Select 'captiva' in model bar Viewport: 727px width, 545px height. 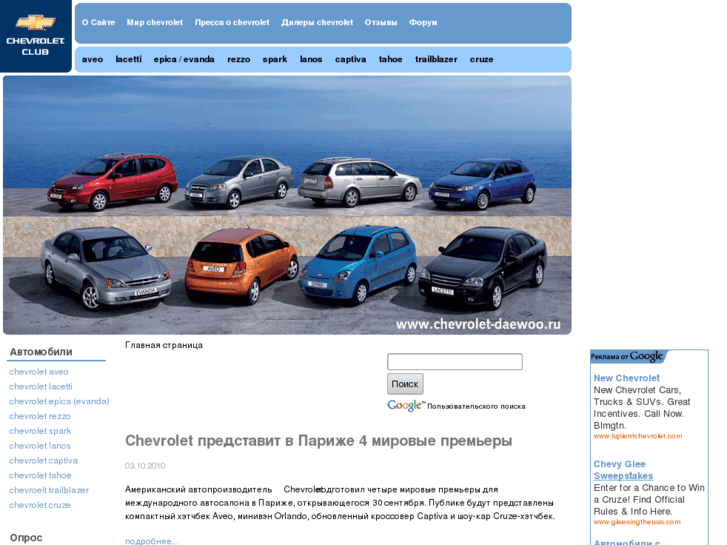coord(351,59)
